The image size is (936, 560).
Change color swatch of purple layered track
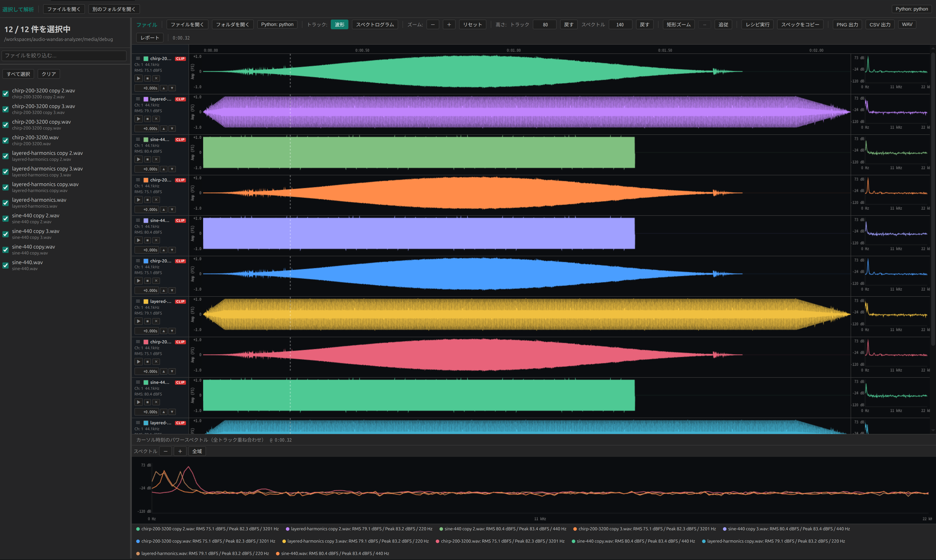tap(146, 99)
